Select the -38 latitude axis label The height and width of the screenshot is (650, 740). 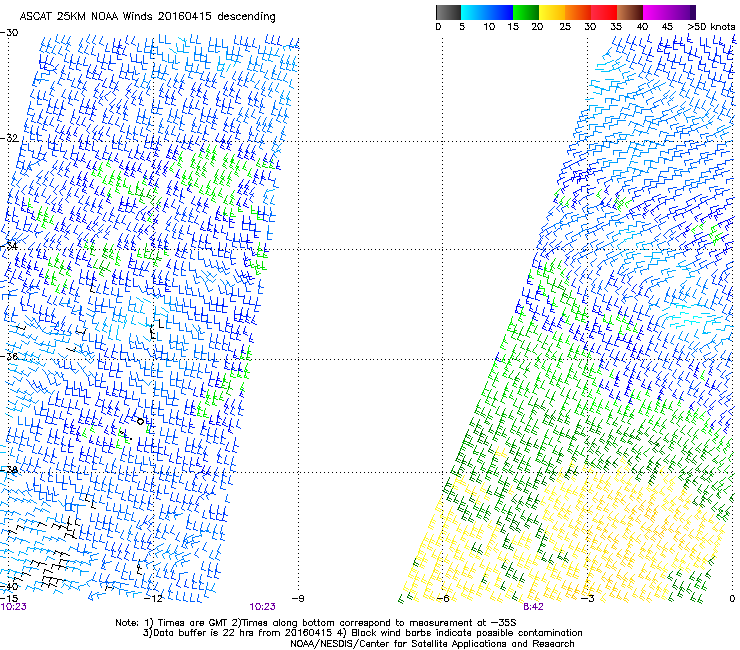(10, 470)
